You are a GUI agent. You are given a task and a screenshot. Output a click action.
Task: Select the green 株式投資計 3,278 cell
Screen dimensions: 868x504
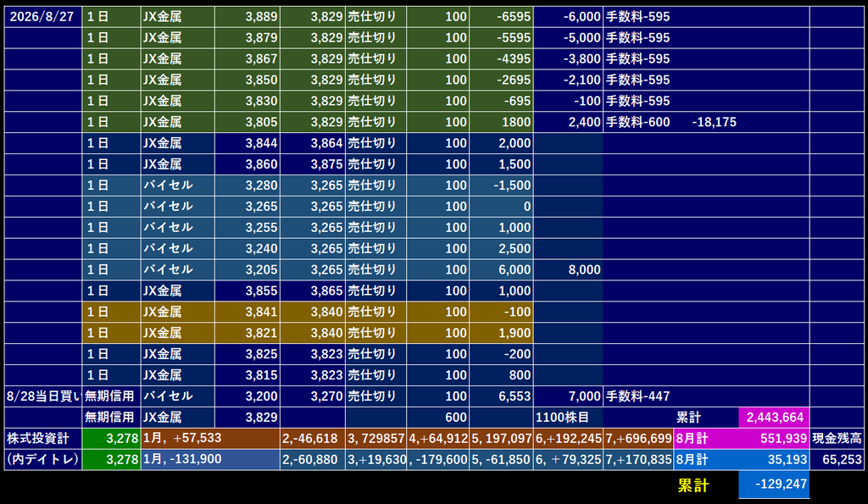click(x=111, y=438)
